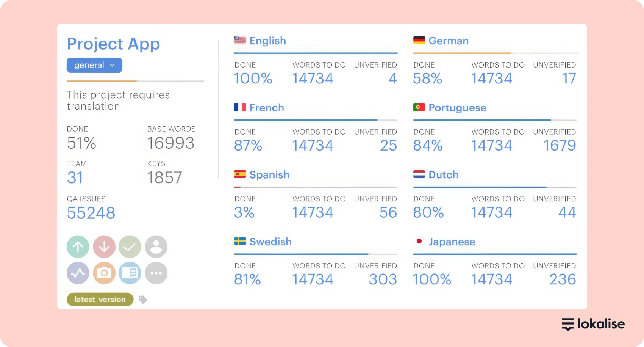Open the Project App title link

(114, 44)
